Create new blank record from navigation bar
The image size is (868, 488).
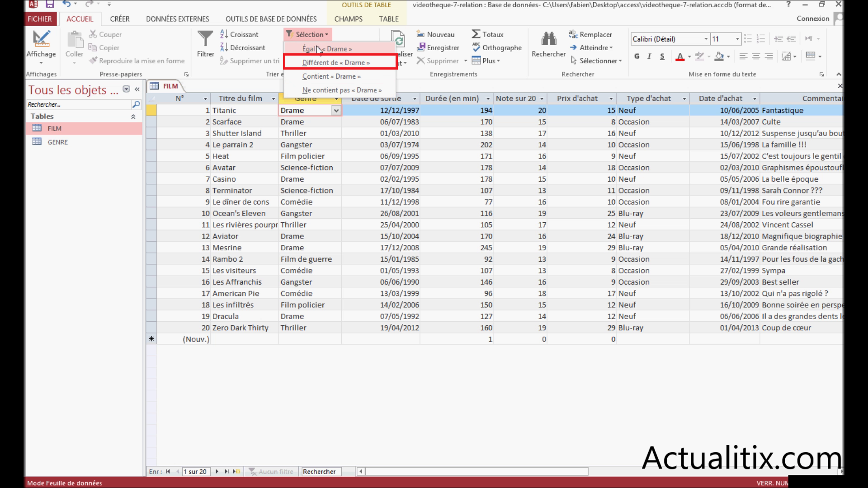point(236,471)
